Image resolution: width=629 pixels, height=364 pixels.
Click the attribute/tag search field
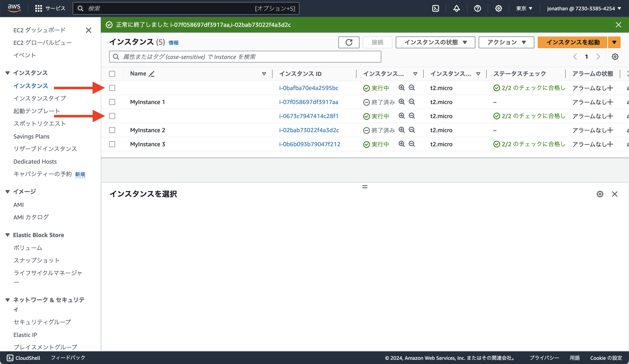pos(245,57)
